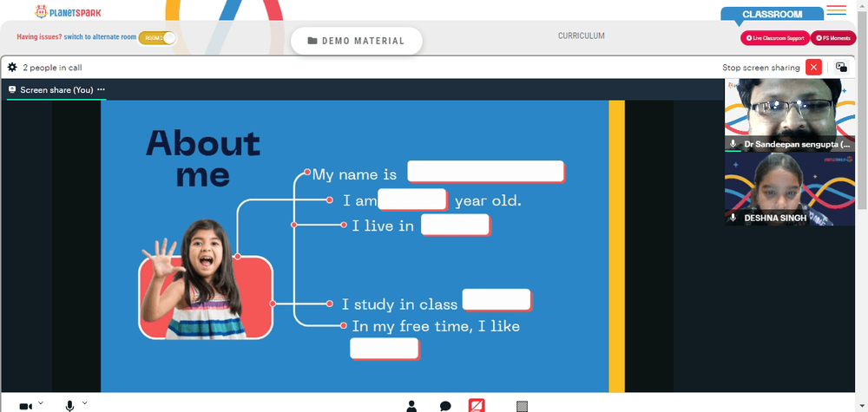This screenshot has width=868, height=412.
Task: Click mic icon on Deshna Singh tile
Action: coord(733,218)
